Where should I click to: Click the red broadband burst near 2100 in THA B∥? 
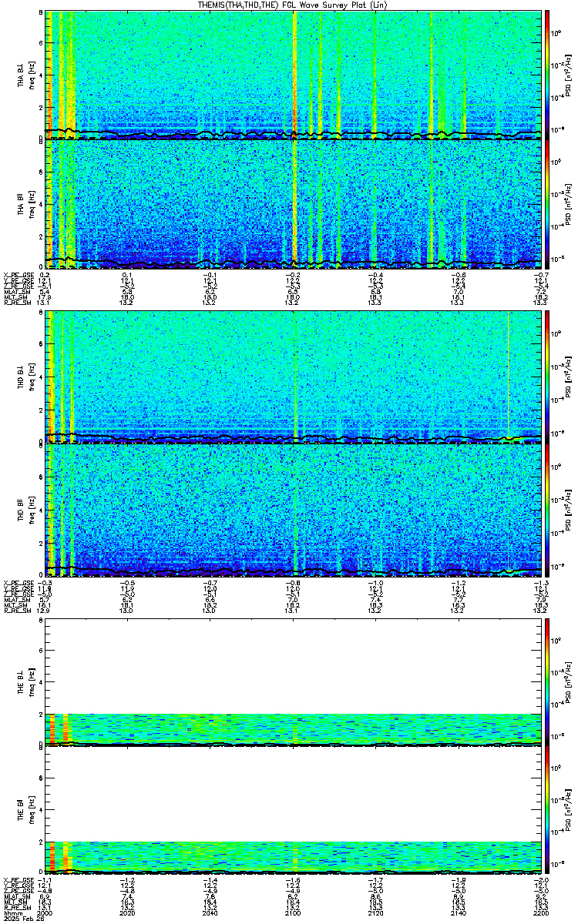295,205
